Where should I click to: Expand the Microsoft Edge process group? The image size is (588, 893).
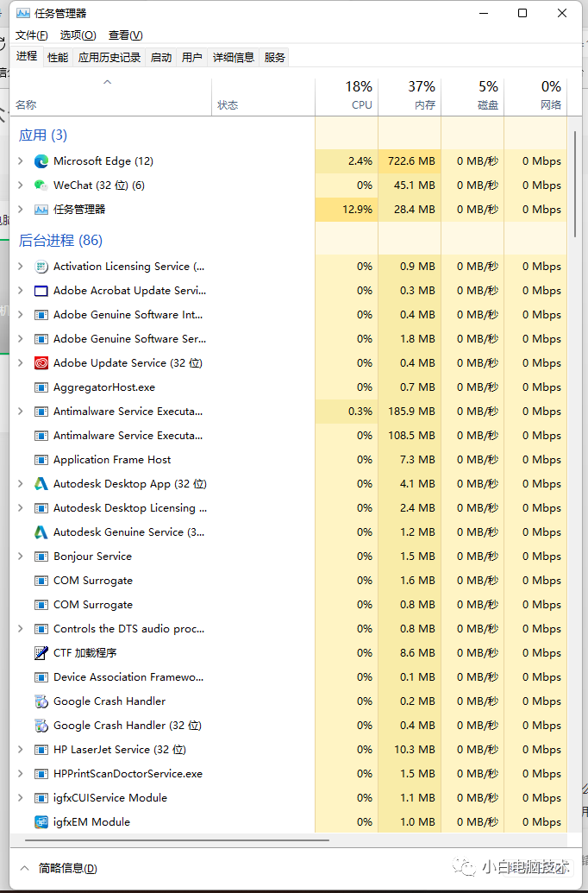click(21, 161)
